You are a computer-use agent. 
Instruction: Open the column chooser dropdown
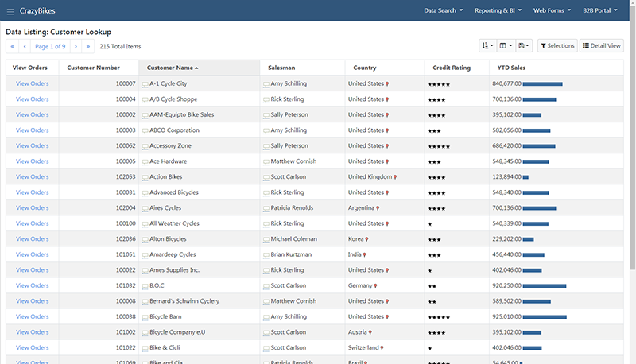pos(506,46)
